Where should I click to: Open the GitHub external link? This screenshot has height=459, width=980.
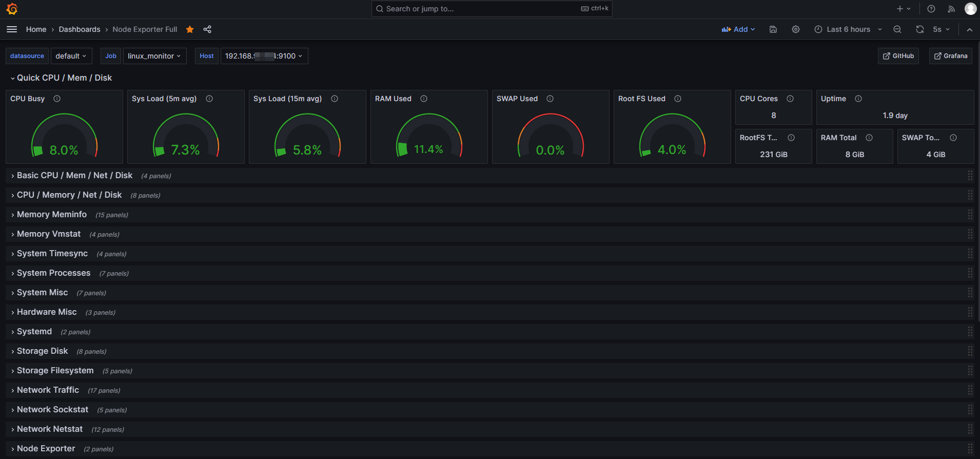898,56
